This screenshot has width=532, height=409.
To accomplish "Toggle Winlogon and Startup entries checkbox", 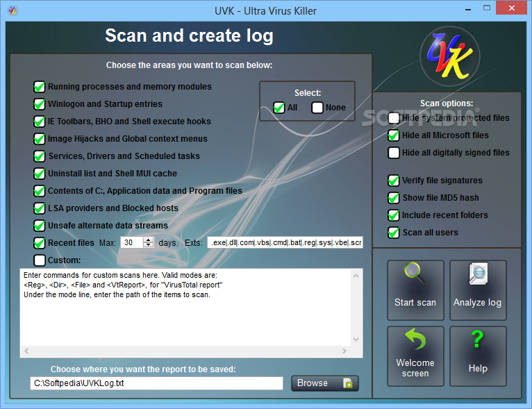I will 40,104.
